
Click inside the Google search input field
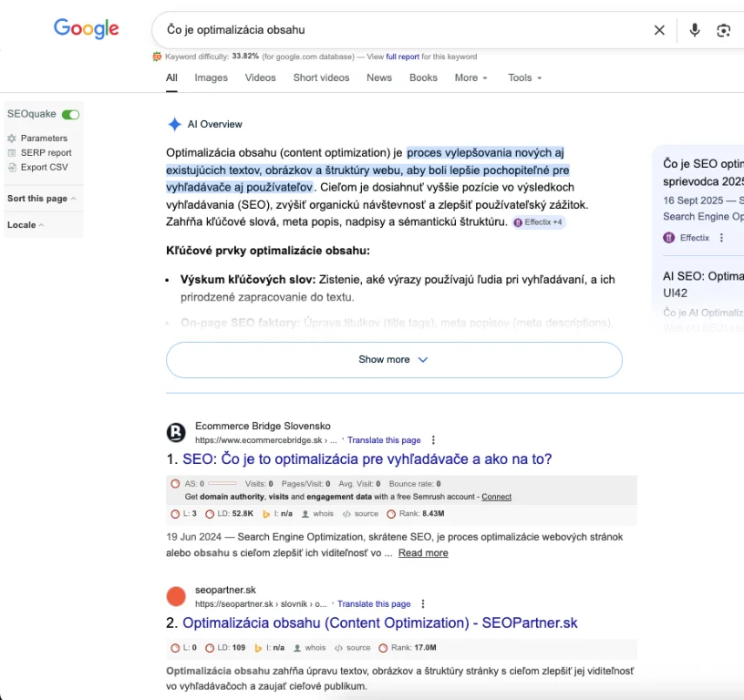[x=401, y=30]
